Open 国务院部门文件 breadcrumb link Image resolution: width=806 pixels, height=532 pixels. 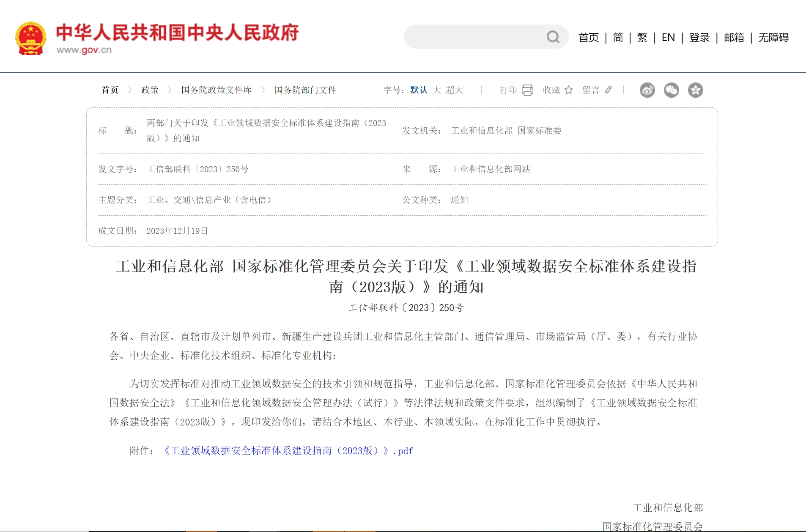click(x=305, y=90)
